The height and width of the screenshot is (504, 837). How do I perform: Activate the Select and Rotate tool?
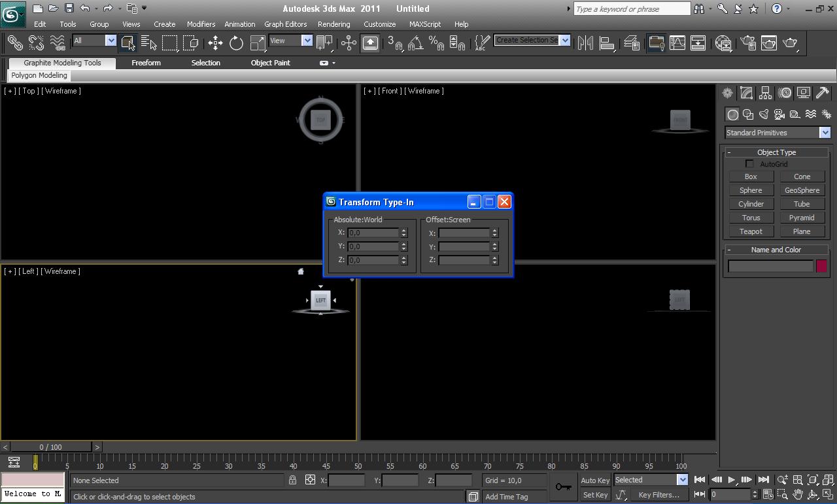[236, 43]
